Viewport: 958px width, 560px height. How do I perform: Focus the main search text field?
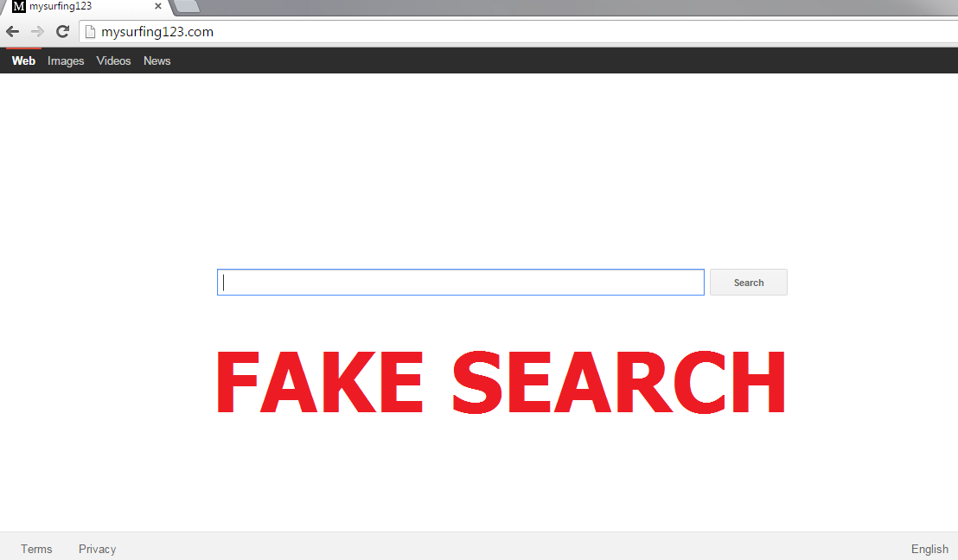coord(461,282)
